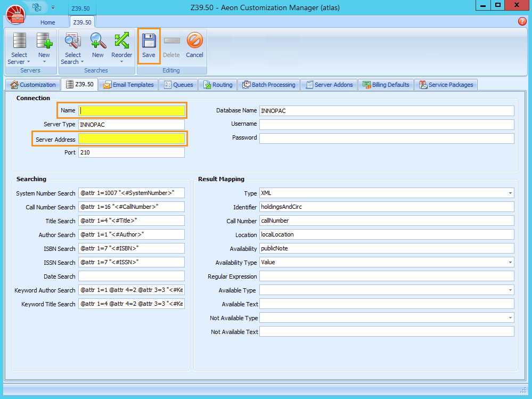Open the Type dropdown showing XML
The image size is (532, 399).
pos(510,193)
